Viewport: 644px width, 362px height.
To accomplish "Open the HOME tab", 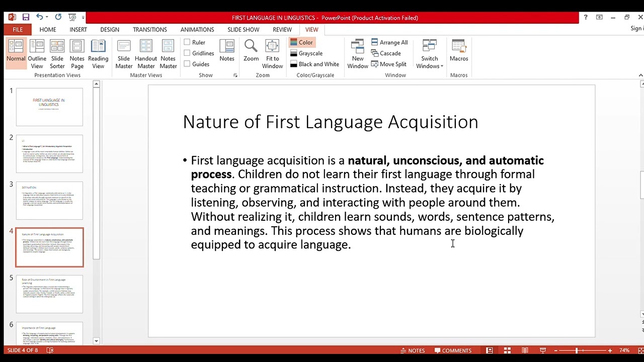I will tap(48, 30).
